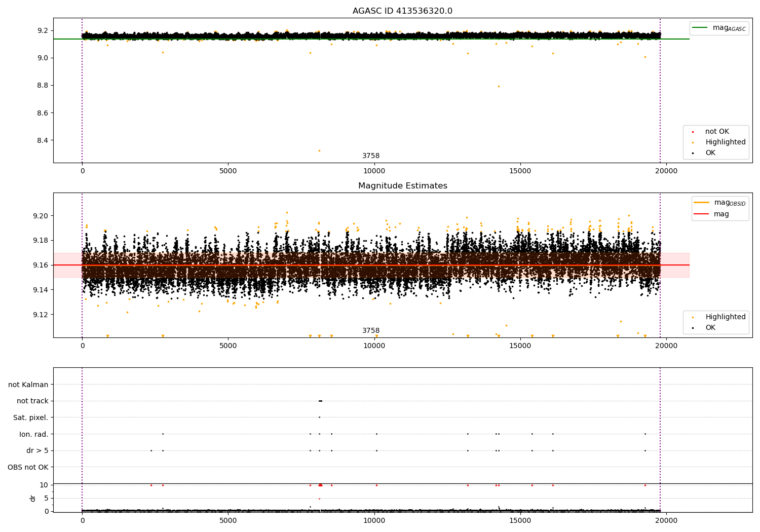Viewport: 760px width, 532px height.
Task: Click the 'Ion. rad.' axis label
Action: pos(34,434)
